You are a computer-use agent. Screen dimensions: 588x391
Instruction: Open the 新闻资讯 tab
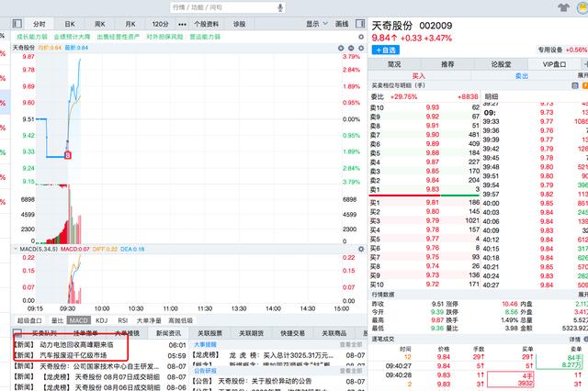[168, 333]
